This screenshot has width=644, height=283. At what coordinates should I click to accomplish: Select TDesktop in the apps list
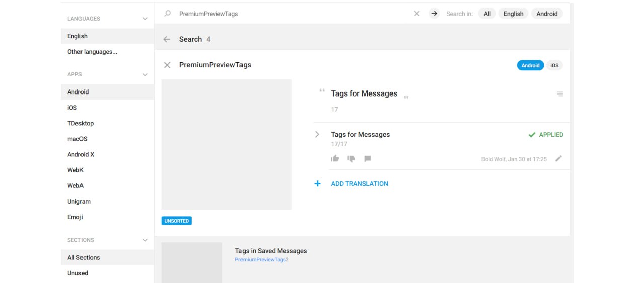(80, 123)
